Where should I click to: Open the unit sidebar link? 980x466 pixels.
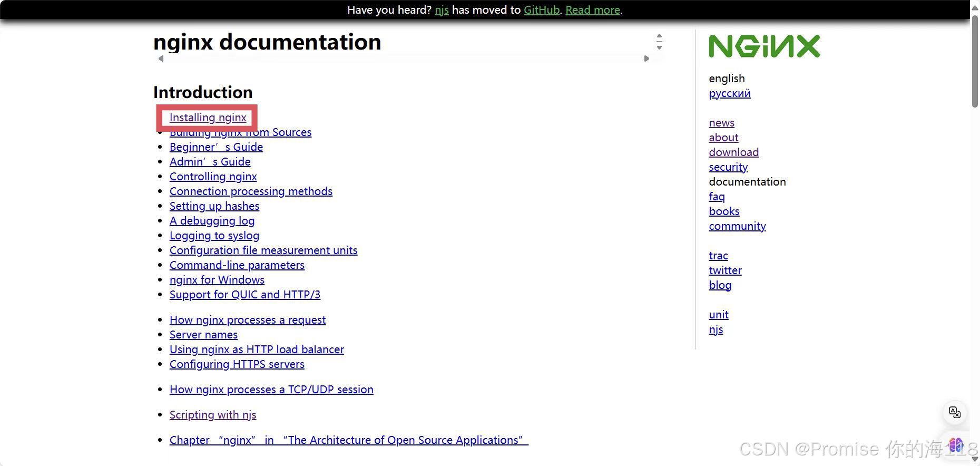click(719, 315)
